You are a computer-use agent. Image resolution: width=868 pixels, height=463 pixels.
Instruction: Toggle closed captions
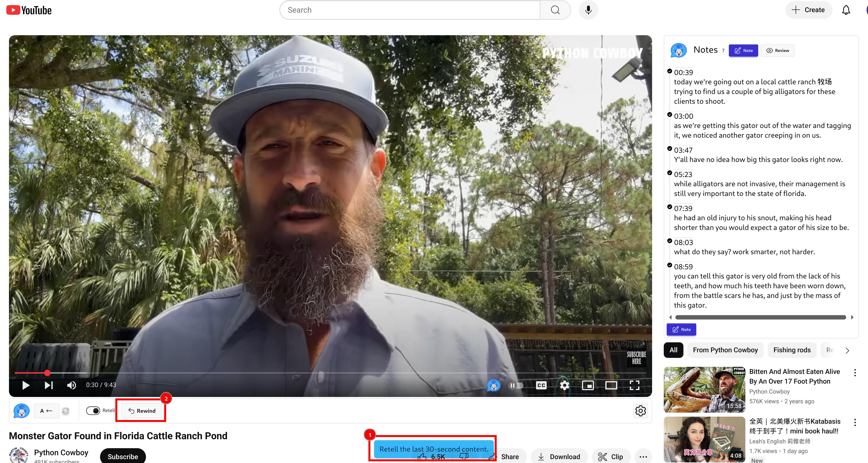point(541,385)
